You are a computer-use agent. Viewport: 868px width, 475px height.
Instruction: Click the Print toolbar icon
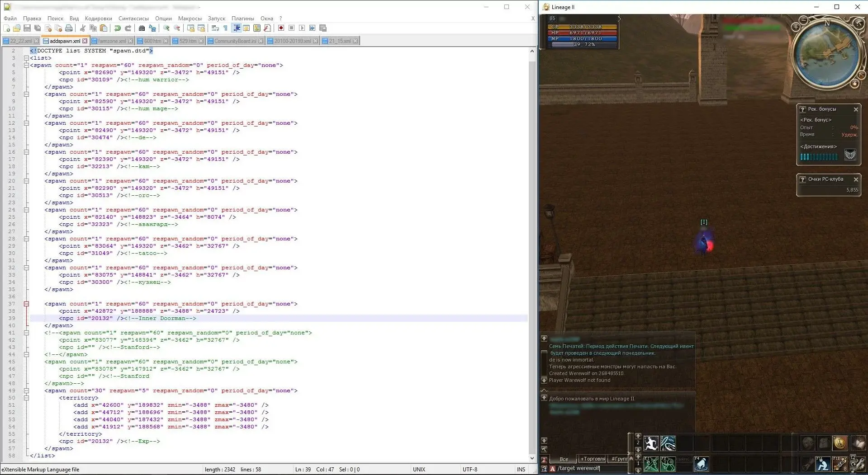[x=69, y=28]
